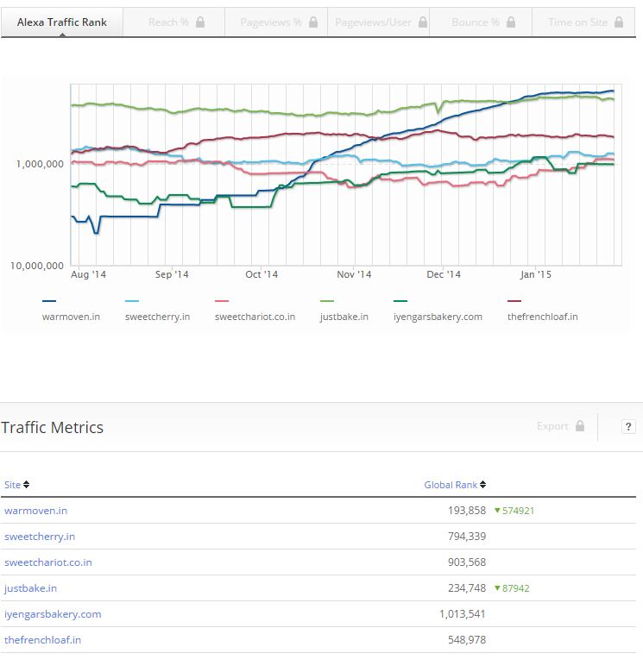Open the locked Reach % tab
Screen dimensions: 643x672
point(173,22)
